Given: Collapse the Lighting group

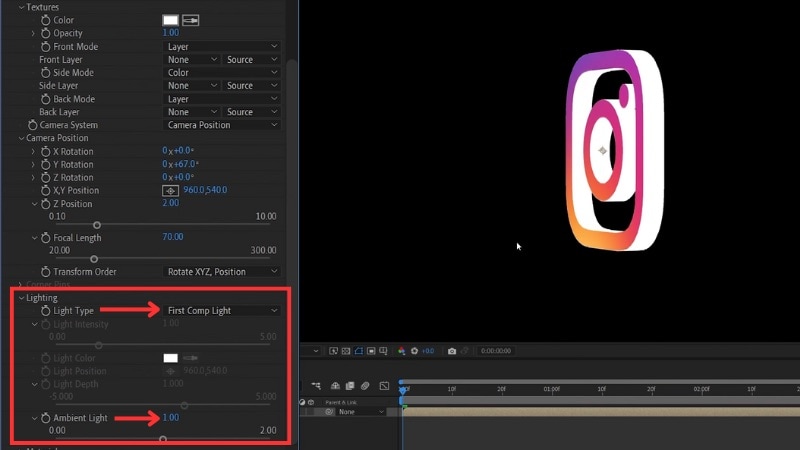Looking at the screenshot, I should 21,298.
